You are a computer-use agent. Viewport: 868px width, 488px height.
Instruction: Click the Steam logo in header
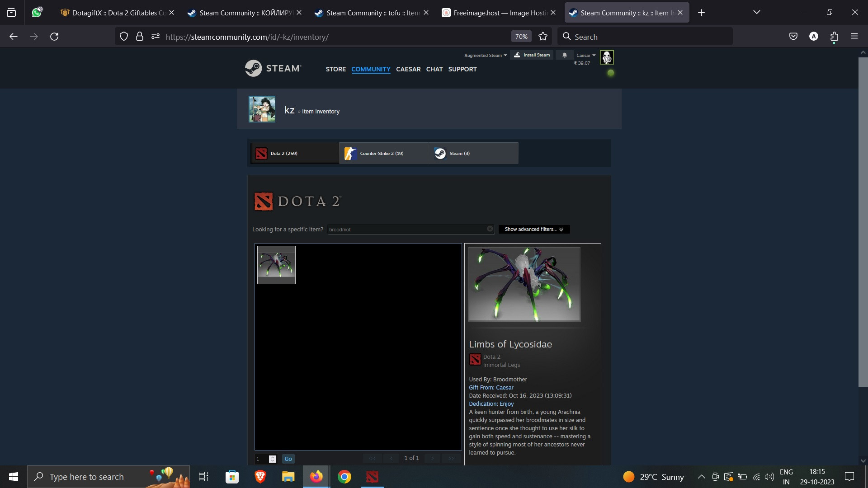click(x=273, y=69)
